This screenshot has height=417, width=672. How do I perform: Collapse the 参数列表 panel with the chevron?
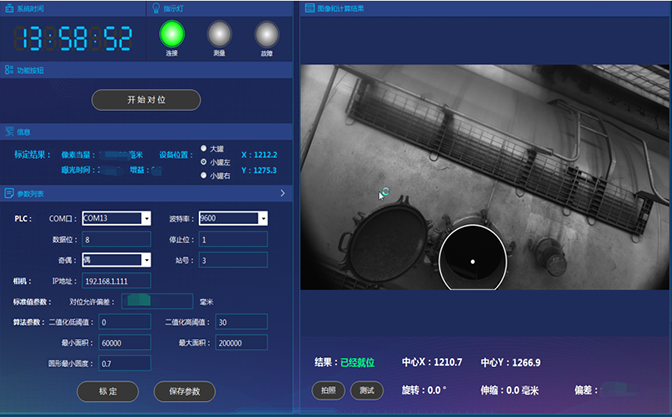(283, 192)
